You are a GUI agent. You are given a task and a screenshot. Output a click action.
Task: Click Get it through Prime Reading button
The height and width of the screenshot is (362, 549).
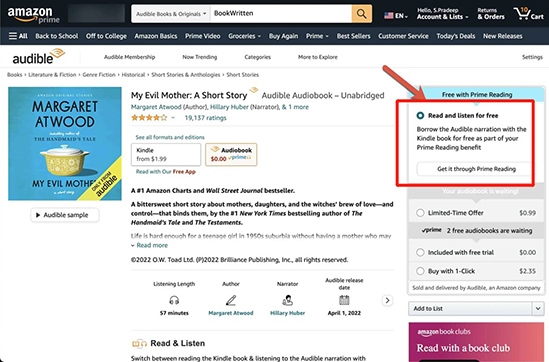pyautogui.click(x=476, y=169)
